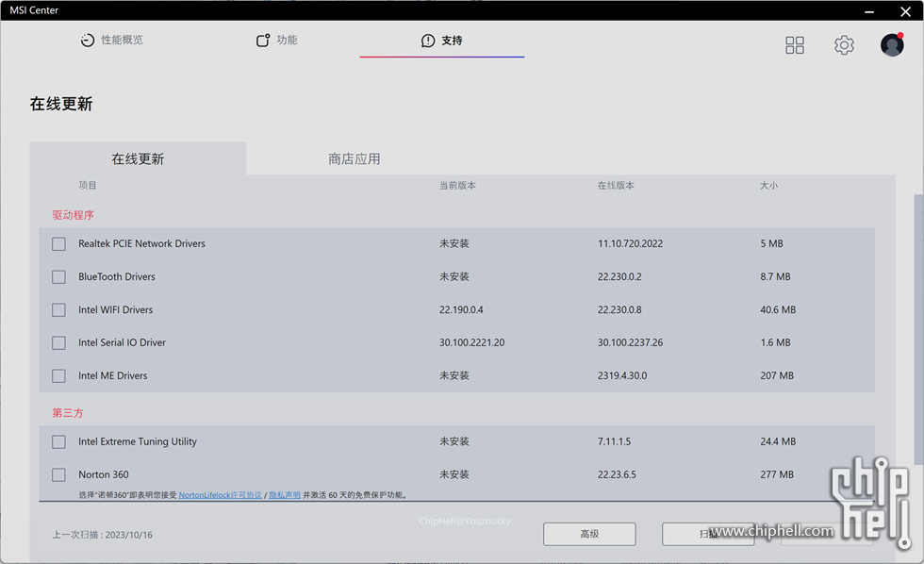Open 隐私声明 link
This screenshot has width=924, height=564.
click(285, 495)
